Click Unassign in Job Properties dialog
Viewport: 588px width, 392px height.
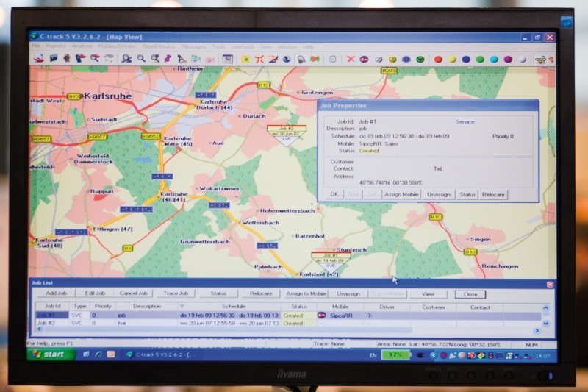pyautogui.click(x=438, y=194)
